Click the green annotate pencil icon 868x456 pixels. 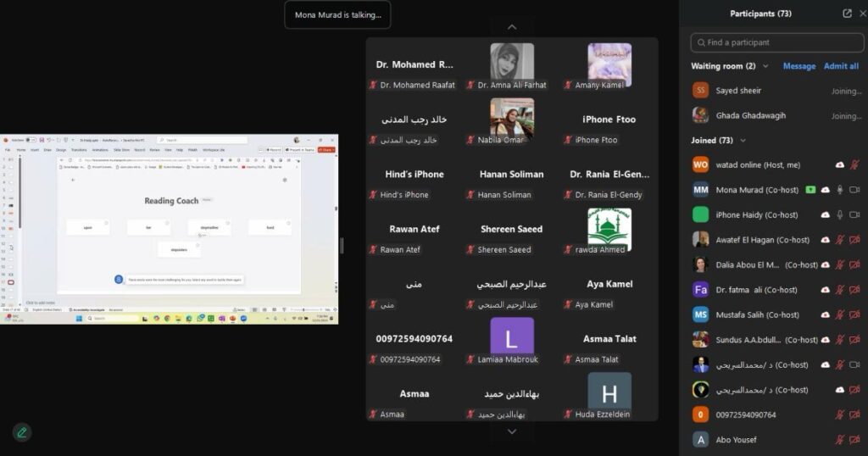coord(22,432)
